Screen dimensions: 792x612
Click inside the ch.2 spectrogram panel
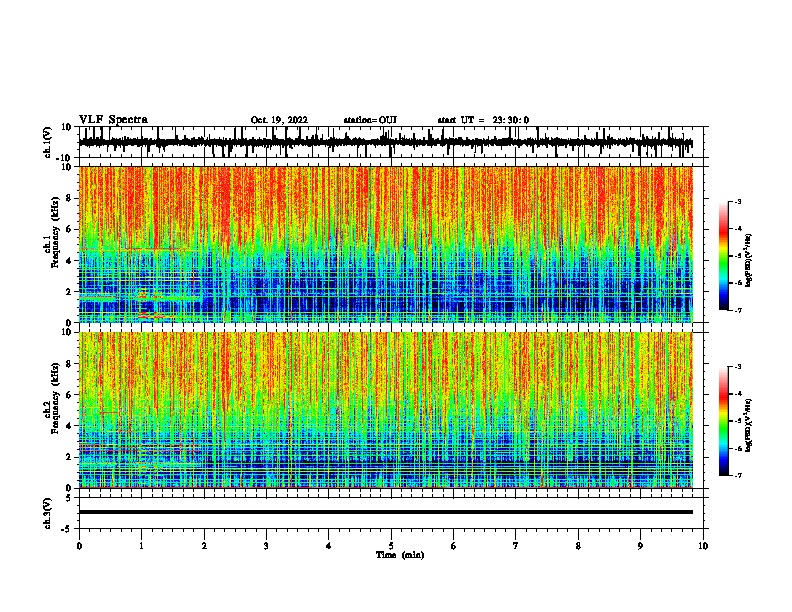(x=386, y=410)
